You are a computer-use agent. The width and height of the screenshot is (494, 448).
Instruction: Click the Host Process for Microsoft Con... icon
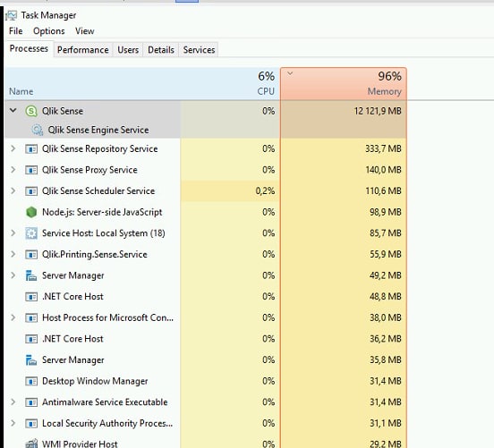pyautogui.click(x=31, y=317)
